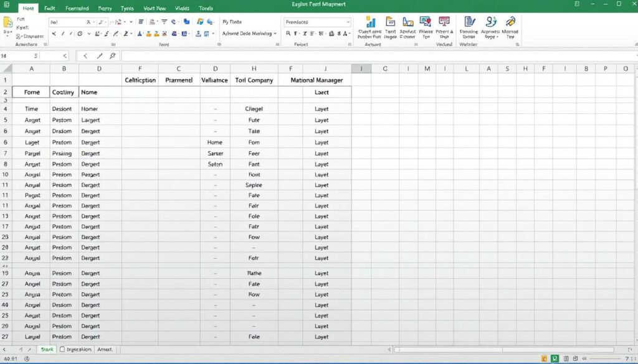Switch to the Host ribbon tab
Screen dimensions: 638x364
click(29, 8)
